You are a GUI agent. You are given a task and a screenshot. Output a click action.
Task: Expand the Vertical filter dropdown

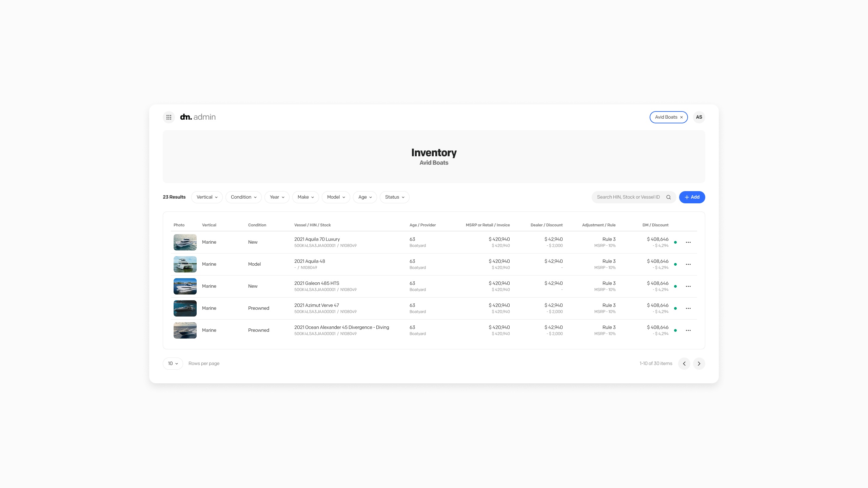click(207, 197)
